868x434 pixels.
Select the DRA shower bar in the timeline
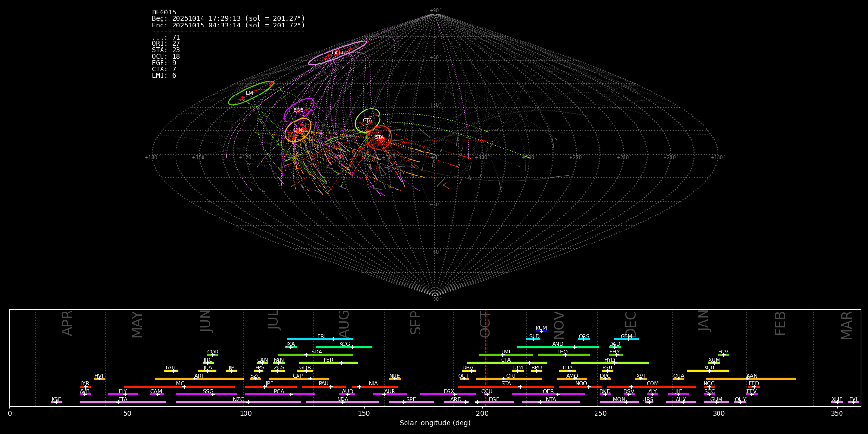[x=469, y=371]
